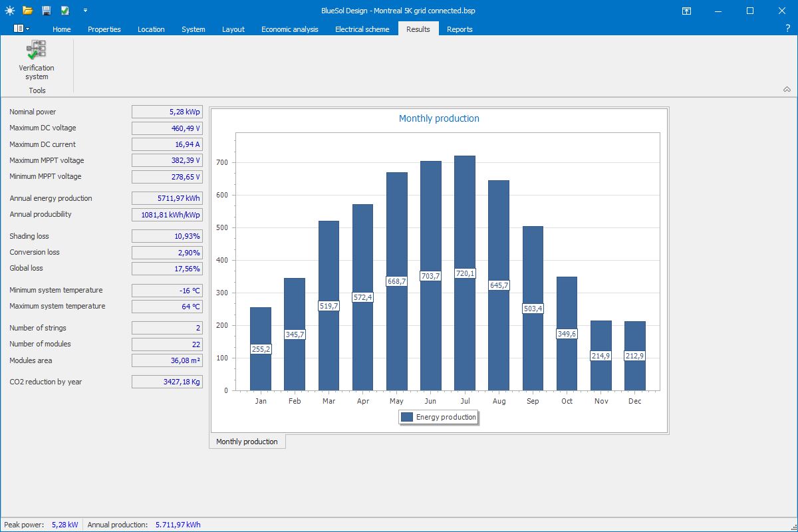Click the October bar value 349,6

coord(567,334)
